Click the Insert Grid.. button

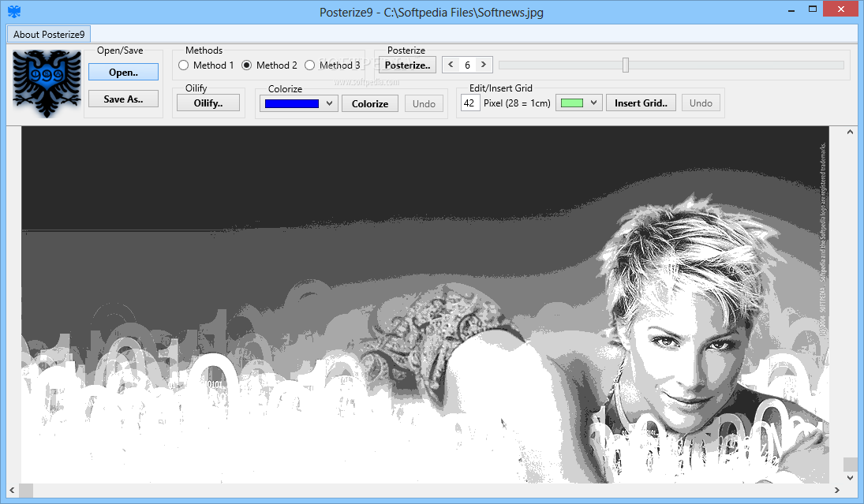coord(641,103)
